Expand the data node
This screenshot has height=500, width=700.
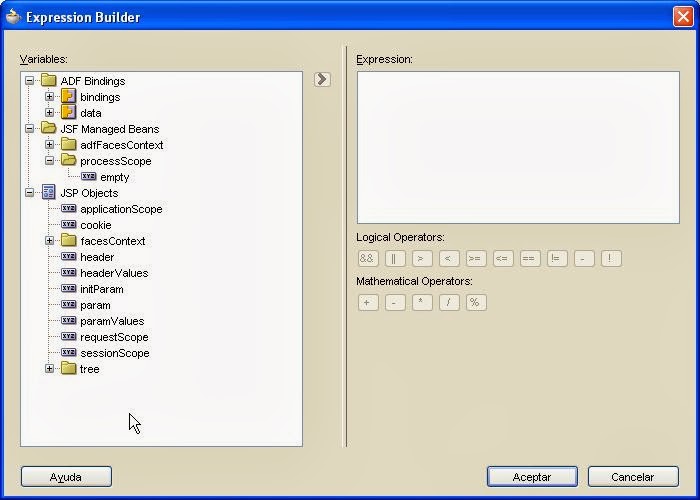50,112
